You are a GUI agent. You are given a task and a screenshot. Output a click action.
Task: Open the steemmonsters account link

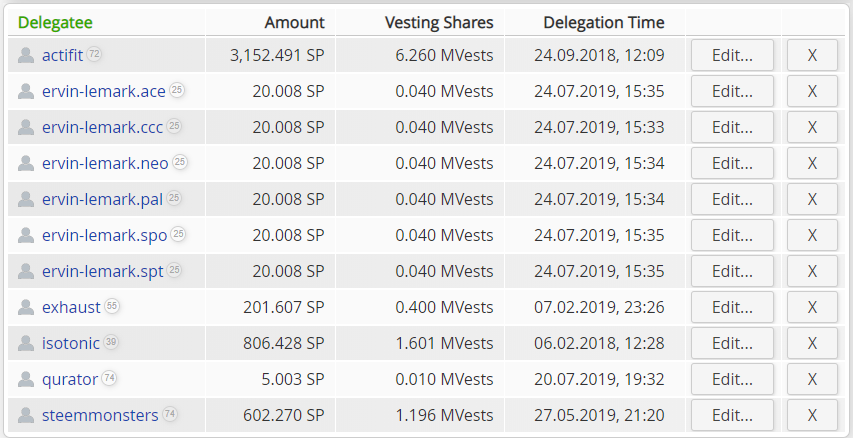[100, 415]
